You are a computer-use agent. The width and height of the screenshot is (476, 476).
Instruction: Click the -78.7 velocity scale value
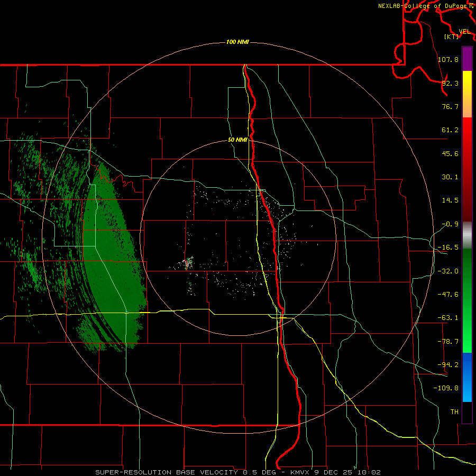[x=448, y=342]
